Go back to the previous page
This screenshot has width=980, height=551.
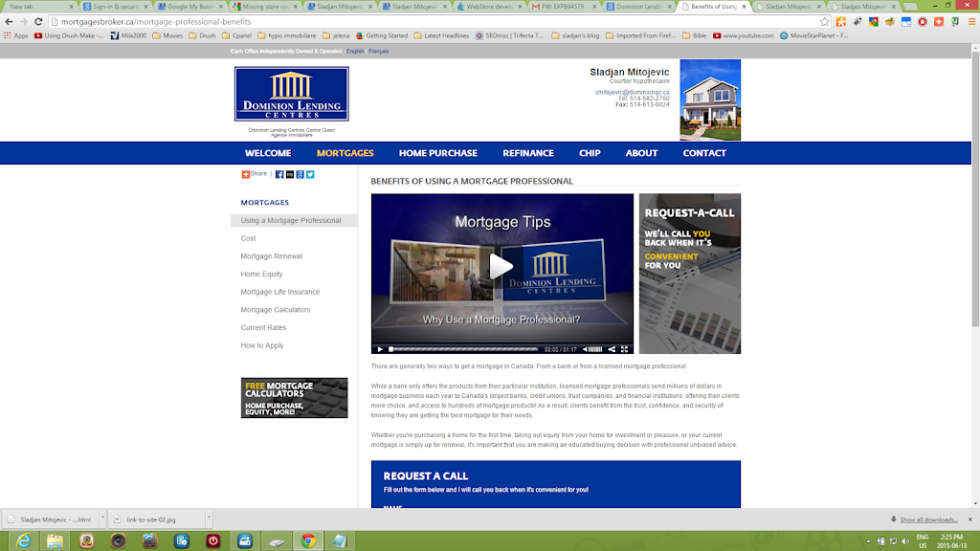[x=9, y=21]
